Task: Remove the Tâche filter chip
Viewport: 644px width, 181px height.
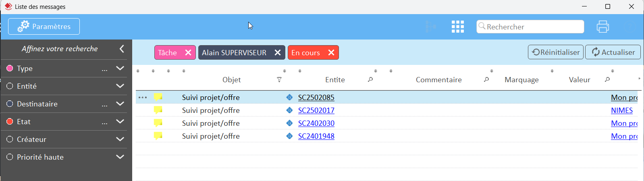Action: 188,52
